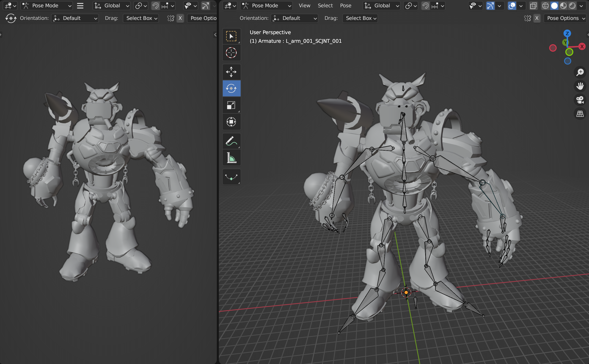Open the View menu

coord(304,5)
